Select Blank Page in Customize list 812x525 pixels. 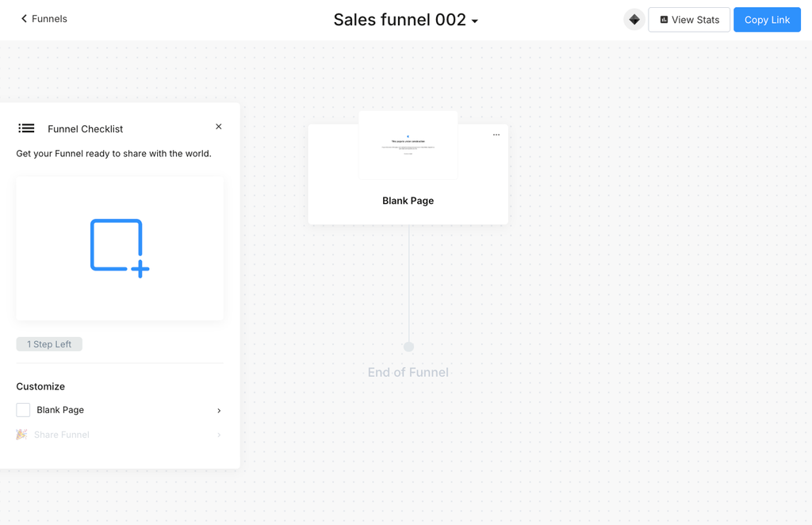[120, 410]
